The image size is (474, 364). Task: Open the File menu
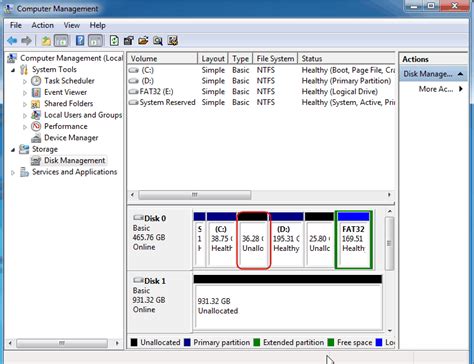point(15,25)
